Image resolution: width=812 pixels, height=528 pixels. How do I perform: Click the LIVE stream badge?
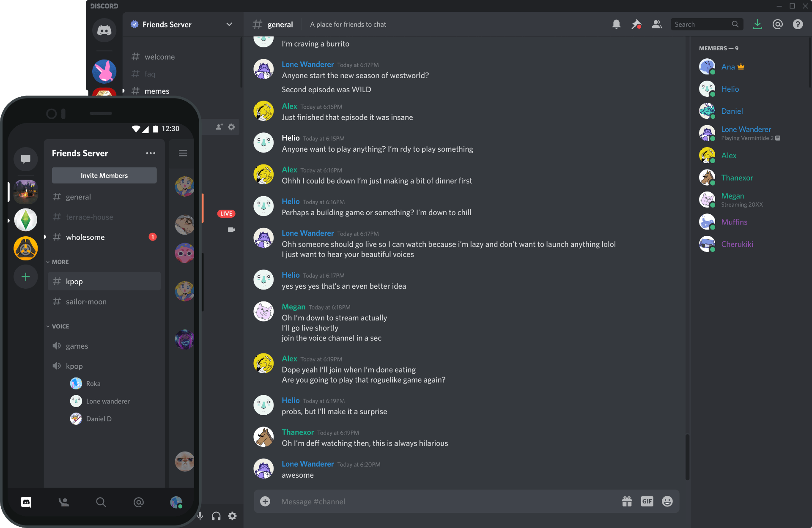tap(226, 213)
